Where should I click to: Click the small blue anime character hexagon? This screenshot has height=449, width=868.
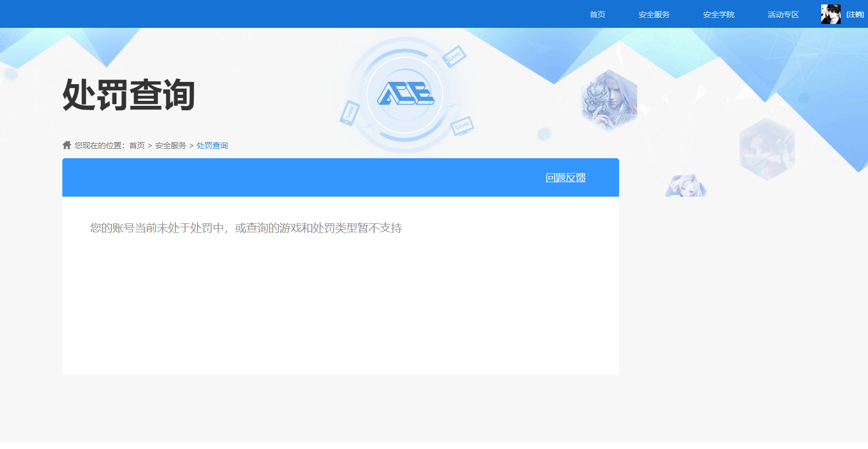685,185
